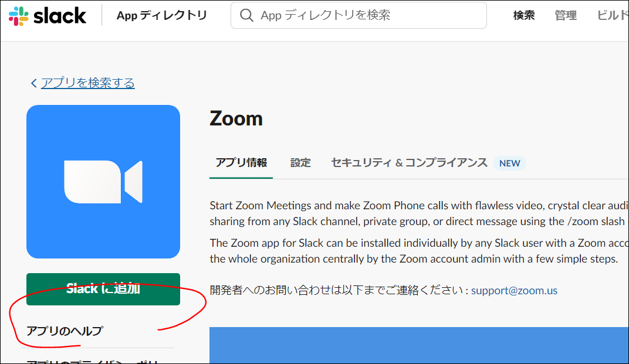
Task: Click the 開発者へのお問い合わせ text
Action: [x=339, y=290]
